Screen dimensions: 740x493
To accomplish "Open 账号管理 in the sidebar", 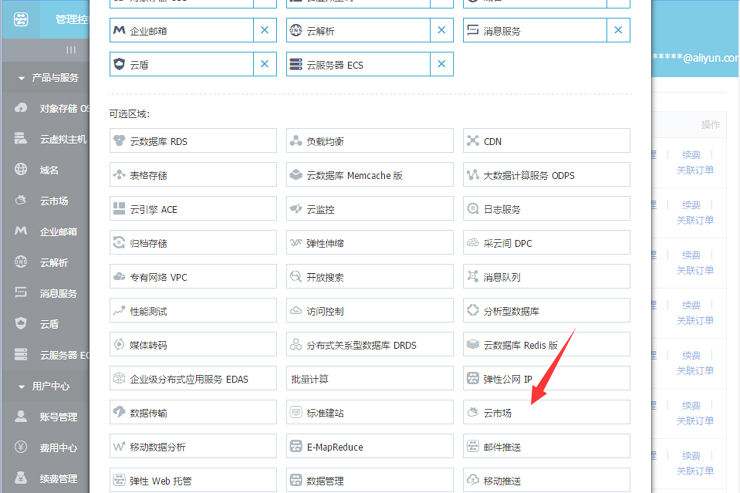I will point(45,417).
